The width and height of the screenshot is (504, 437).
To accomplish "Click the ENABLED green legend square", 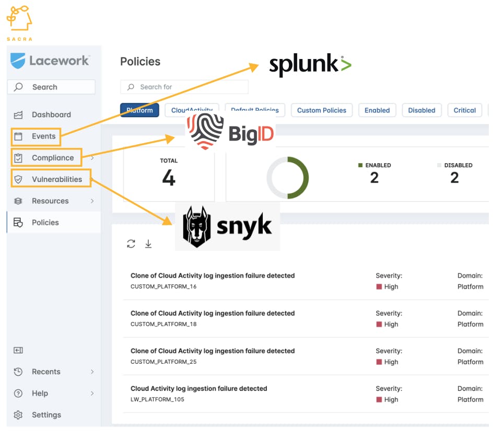I will click(x=360, y=165).
